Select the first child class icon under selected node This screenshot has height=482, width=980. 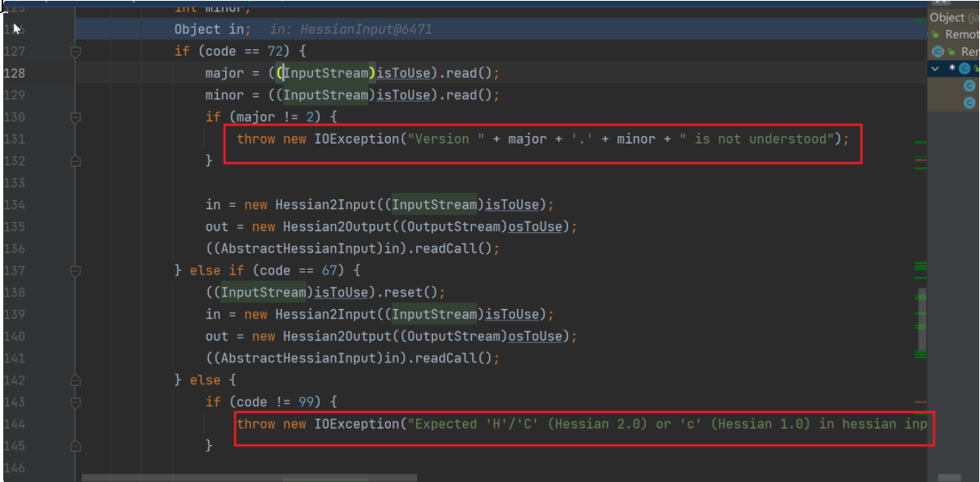969,86
